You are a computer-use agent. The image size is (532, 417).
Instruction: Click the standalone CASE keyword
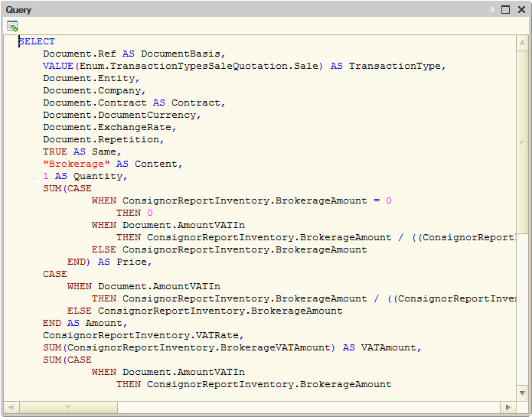[54, 274]
